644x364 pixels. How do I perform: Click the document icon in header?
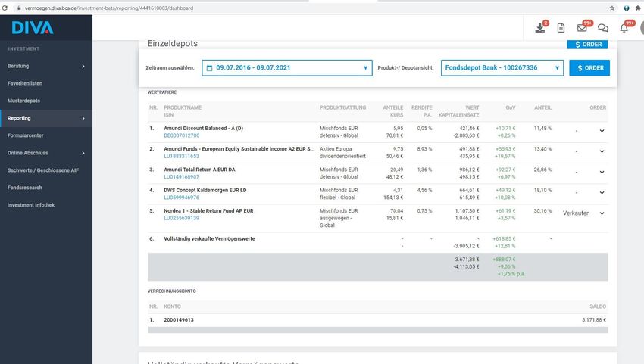561,28
